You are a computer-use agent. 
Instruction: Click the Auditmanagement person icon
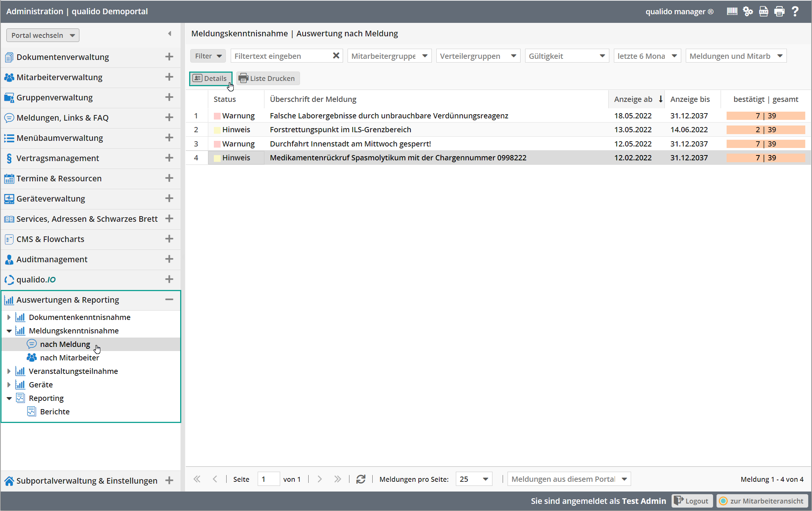pyautogui.click(x=9, y=259)
